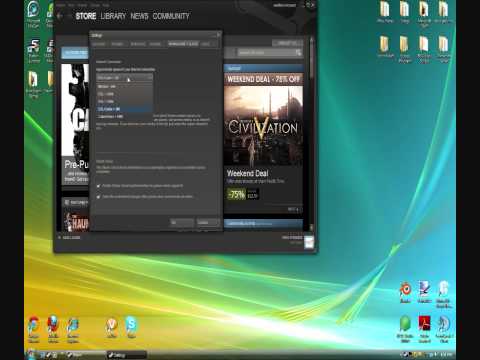This screenshot has width=480, height=360.
Task: Click Cancel in the Settings dialog
Action: tap(207, 223)
